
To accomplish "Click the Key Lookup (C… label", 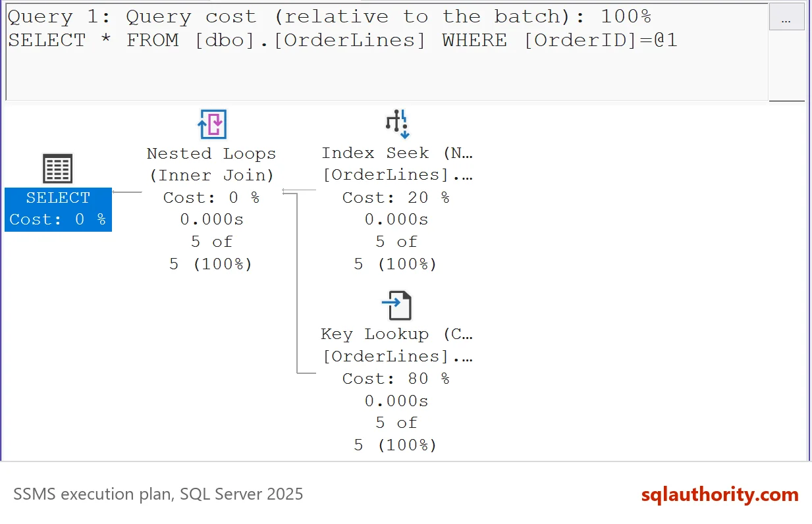I will click(x=397, y=334).
